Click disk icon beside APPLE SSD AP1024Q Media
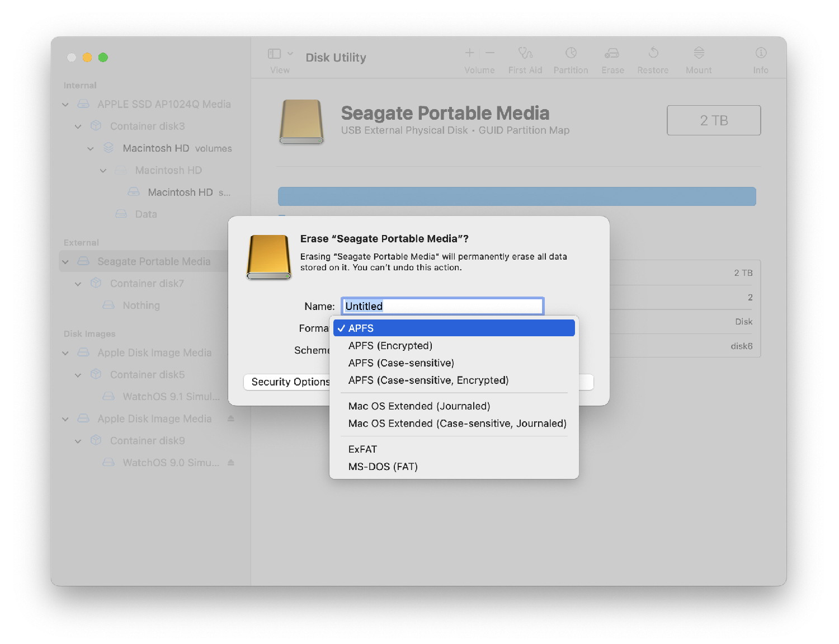 point(83,104)
